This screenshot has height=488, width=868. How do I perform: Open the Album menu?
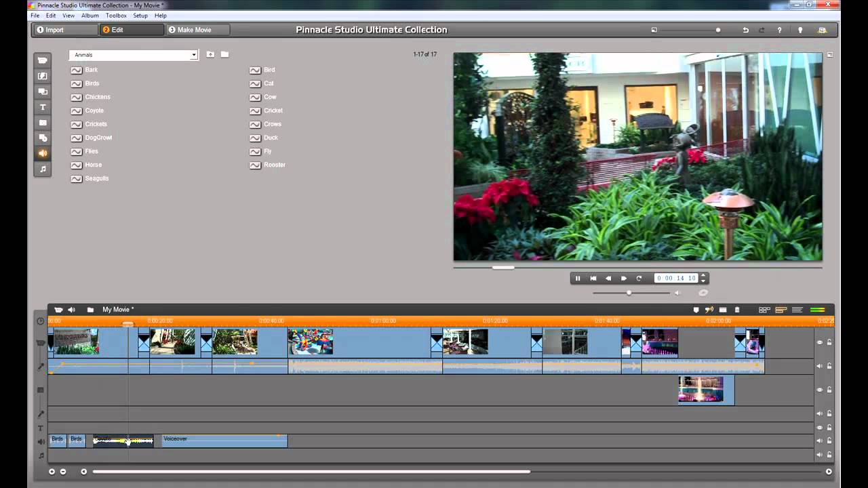click(90, 15)
